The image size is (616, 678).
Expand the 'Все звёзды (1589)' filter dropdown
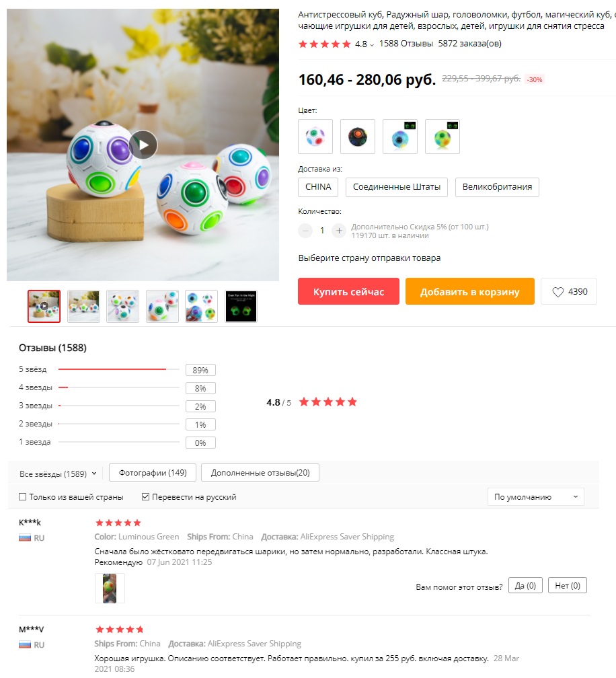(58, 474)
